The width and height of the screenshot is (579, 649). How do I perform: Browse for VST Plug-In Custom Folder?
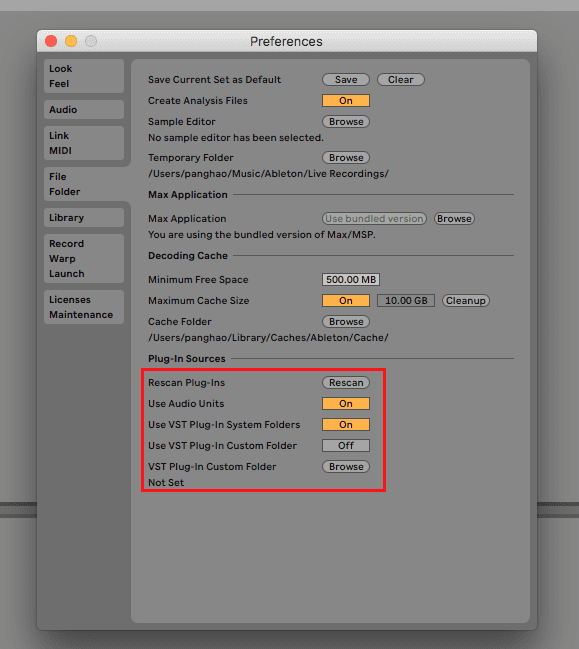pos(346,466)
